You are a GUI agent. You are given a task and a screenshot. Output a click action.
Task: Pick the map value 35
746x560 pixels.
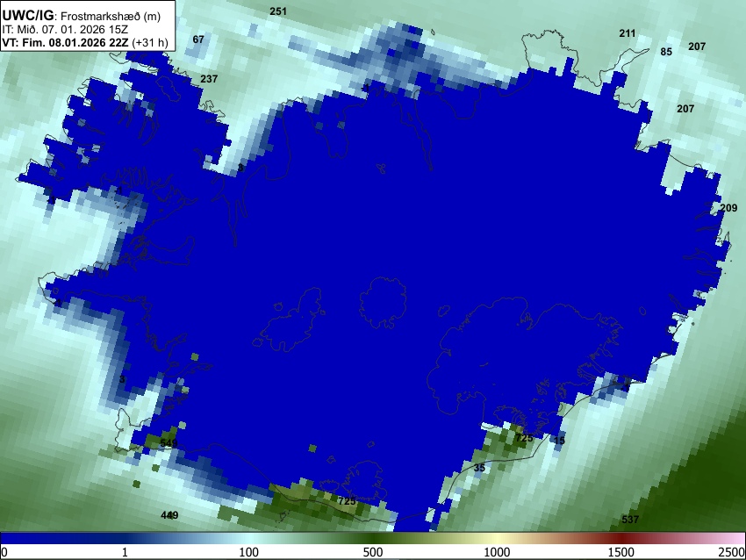tap(479, 468)
